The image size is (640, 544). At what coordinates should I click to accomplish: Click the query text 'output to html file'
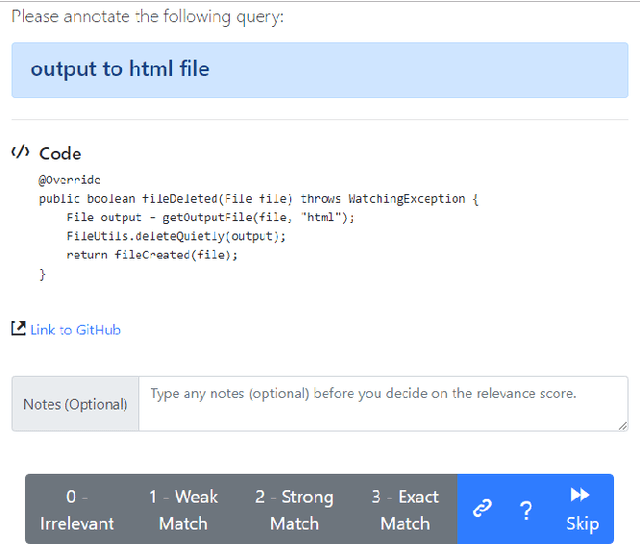tap(120, 69)
